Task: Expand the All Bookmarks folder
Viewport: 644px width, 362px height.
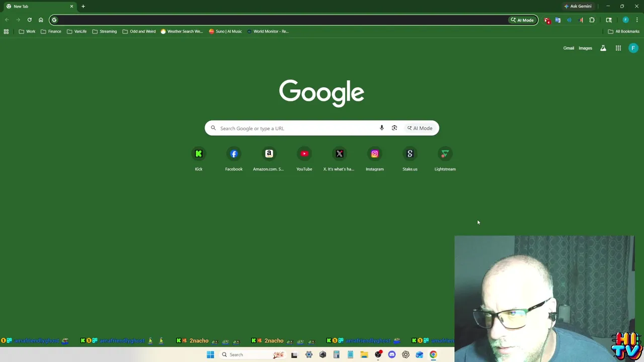Action: [x=623, y=31]
